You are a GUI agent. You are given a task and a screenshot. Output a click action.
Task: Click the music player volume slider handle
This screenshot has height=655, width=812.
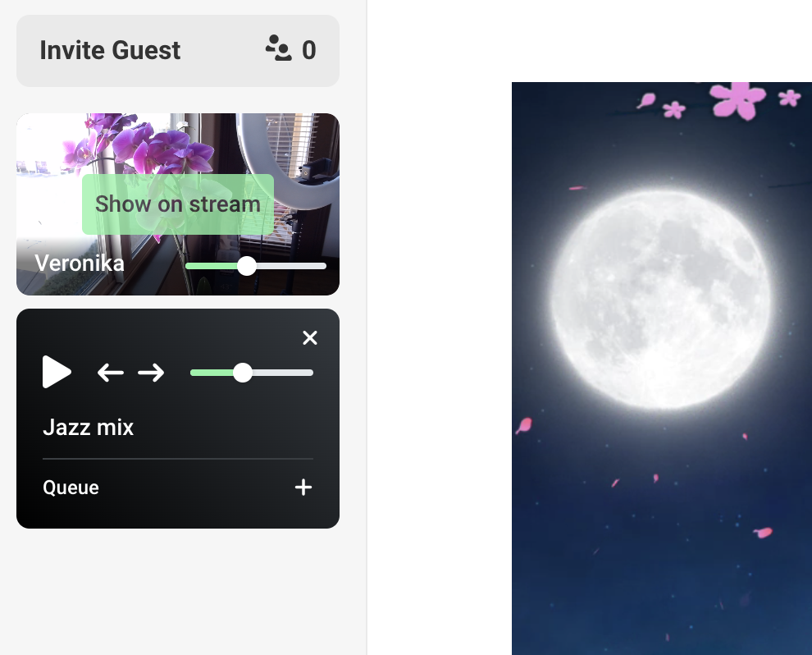tap(242, 373)
